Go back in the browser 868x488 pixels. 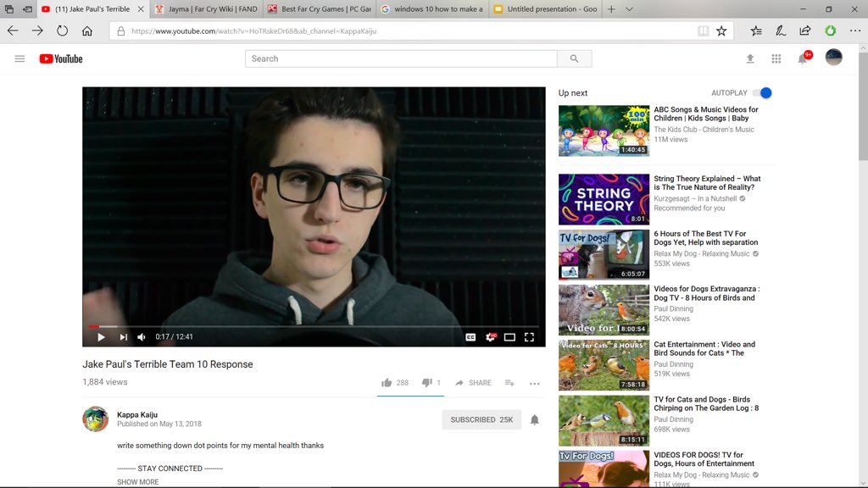coord(12,31)
